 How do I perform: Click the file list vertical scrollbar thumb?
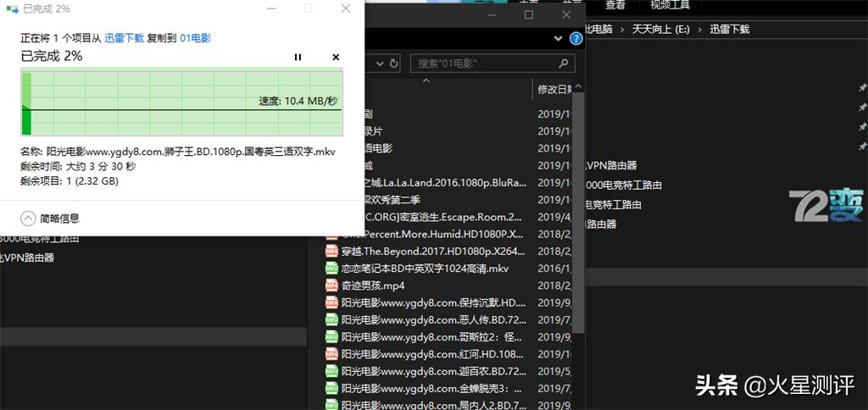coord(578,213)
